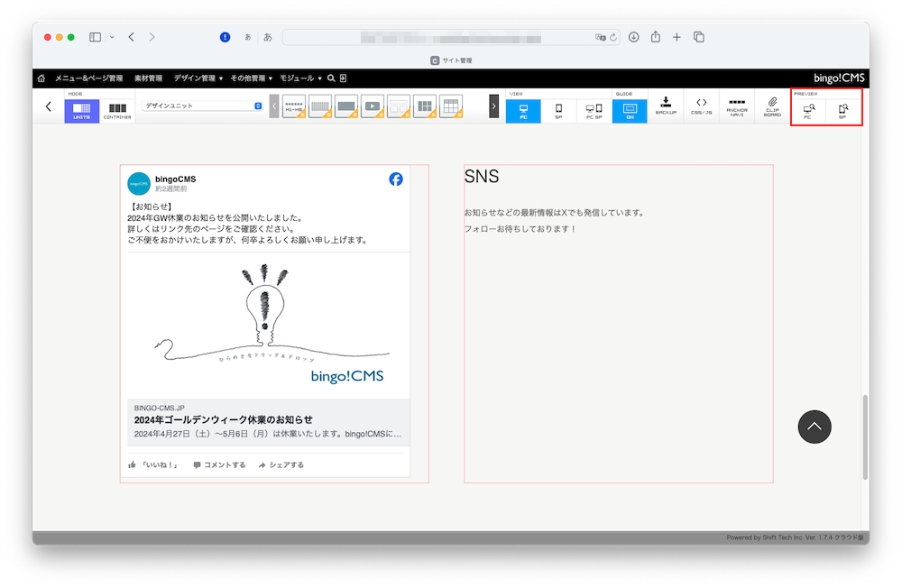Open the モジュール dropdown menu
The image size is (902, 588).
[x=297, y=78]
